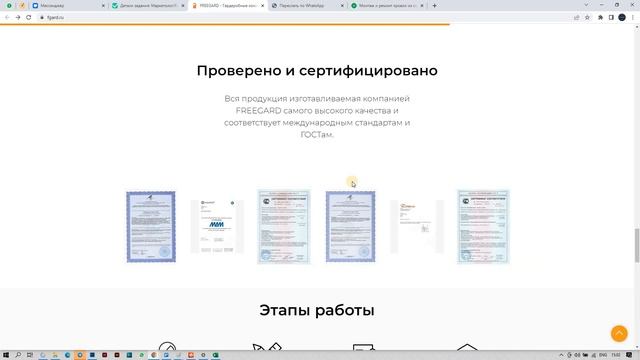Close the WhatsApp tab
The height and width of the screenshot is (360, 640).
342,6
